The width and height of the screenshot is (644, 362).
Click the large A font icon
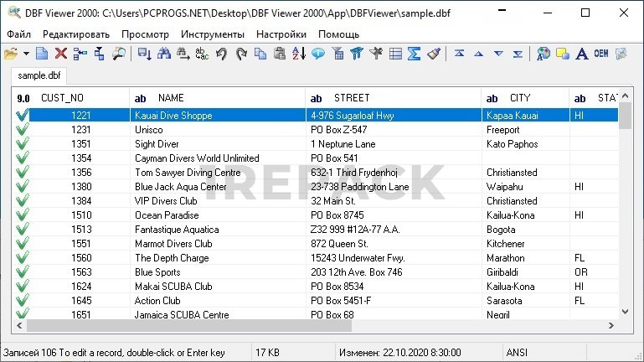(x=582, y=54)
